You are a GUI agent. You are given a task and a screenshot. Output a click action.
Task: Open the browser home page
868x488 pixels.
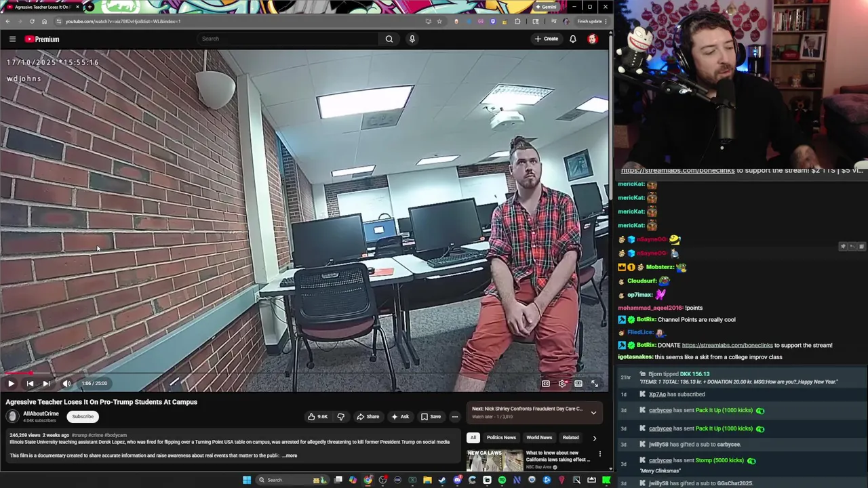[x=45, y=21]
